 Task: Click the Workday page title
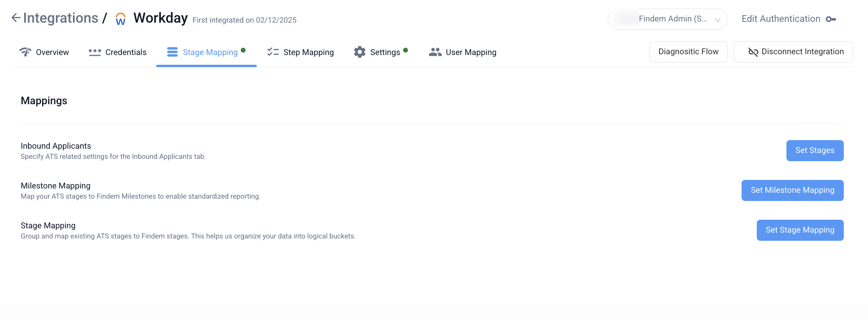(x=160, y=18)
